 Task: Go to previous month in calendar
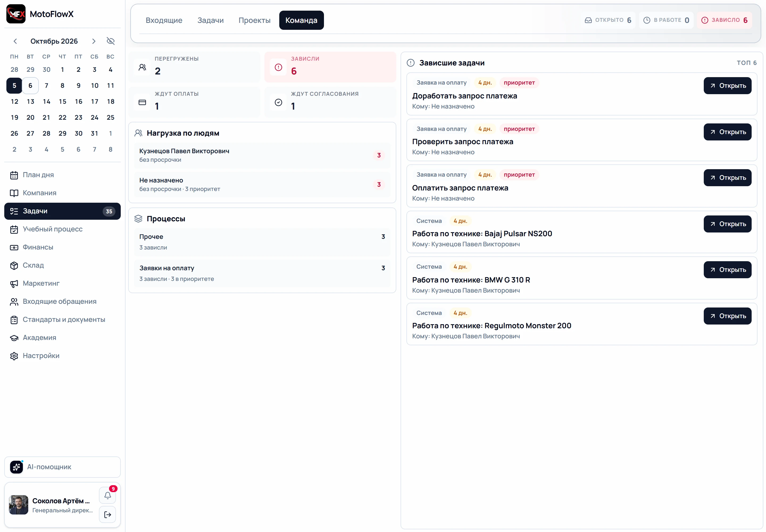click(x=15, y=41)
